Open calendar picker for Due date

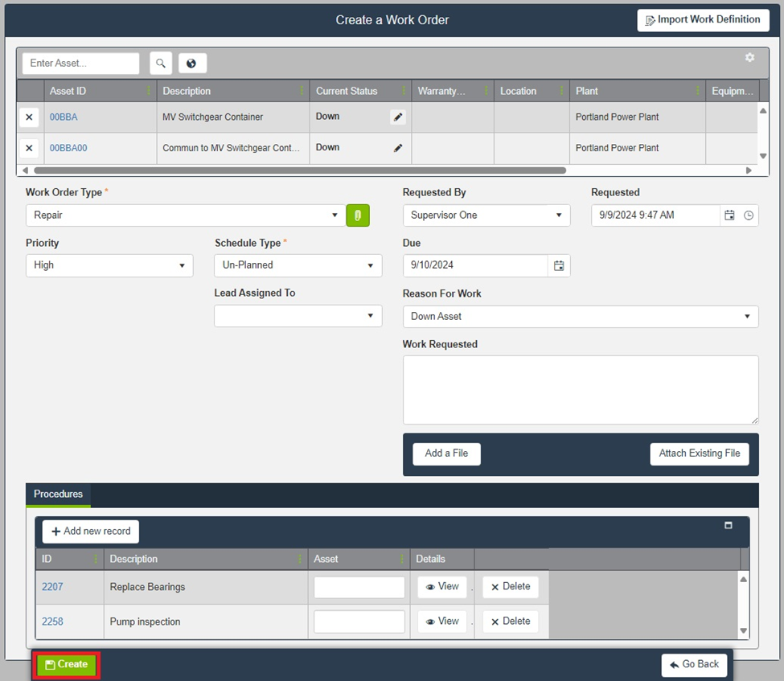tap(559, 265)
